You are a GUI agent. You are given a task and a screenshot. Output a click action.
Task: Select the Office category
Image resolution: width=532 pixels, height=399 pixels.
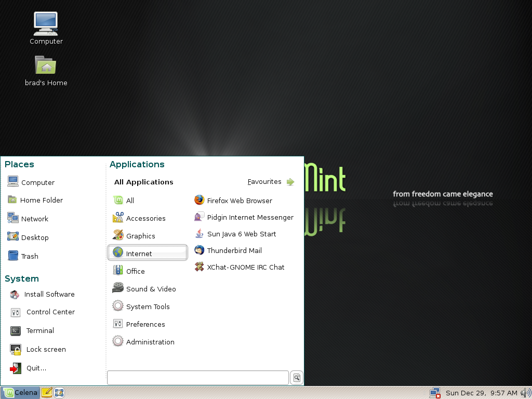tap(147, 271)
